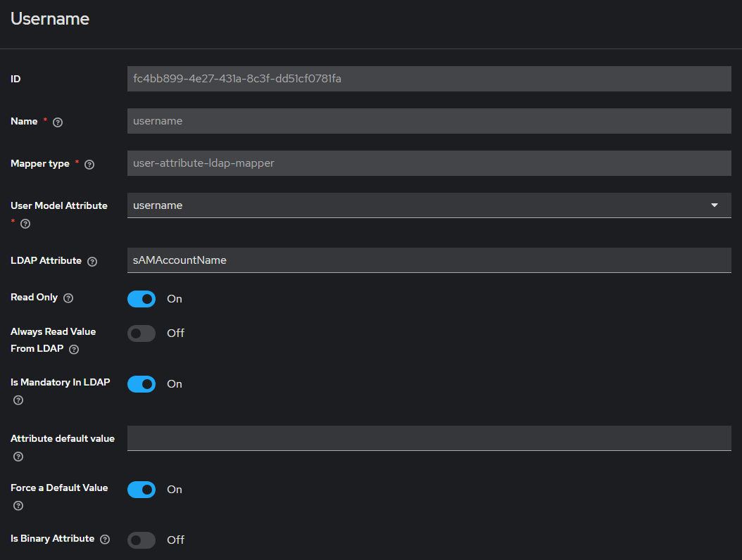Show help for Attribute default value
This screenshot has height=560, width=742.
(18, 457)
